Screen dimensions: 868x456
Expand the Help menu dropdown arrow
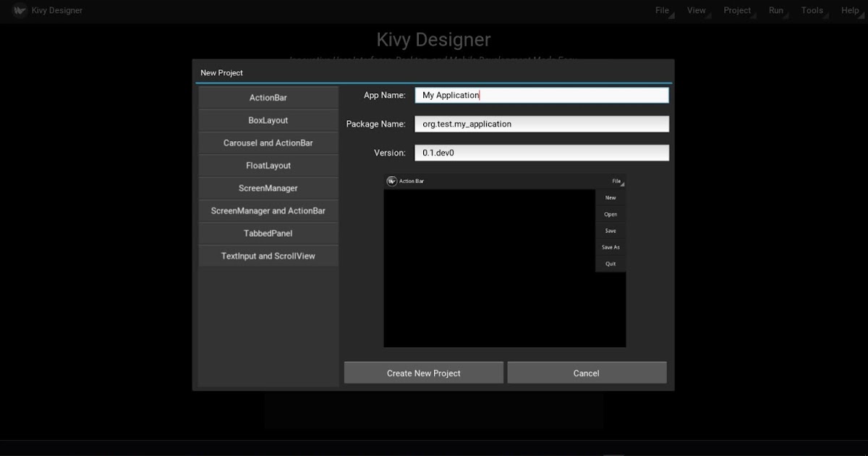[862, 14]
